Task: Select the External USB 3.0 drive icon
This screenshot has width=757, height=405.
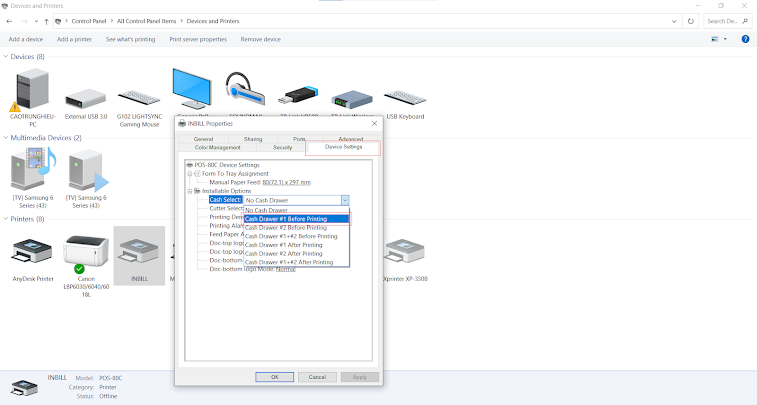Action: pos(85,98)
